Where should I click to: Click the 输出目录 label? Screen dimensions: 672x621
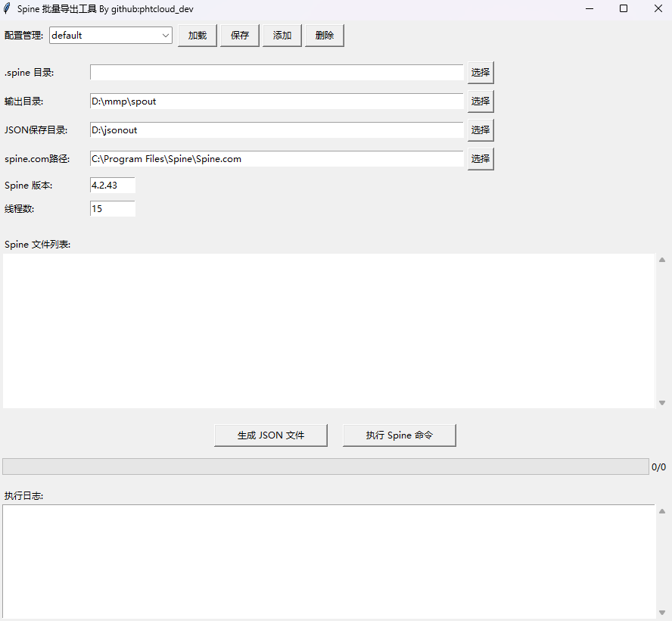pos(23,101)
